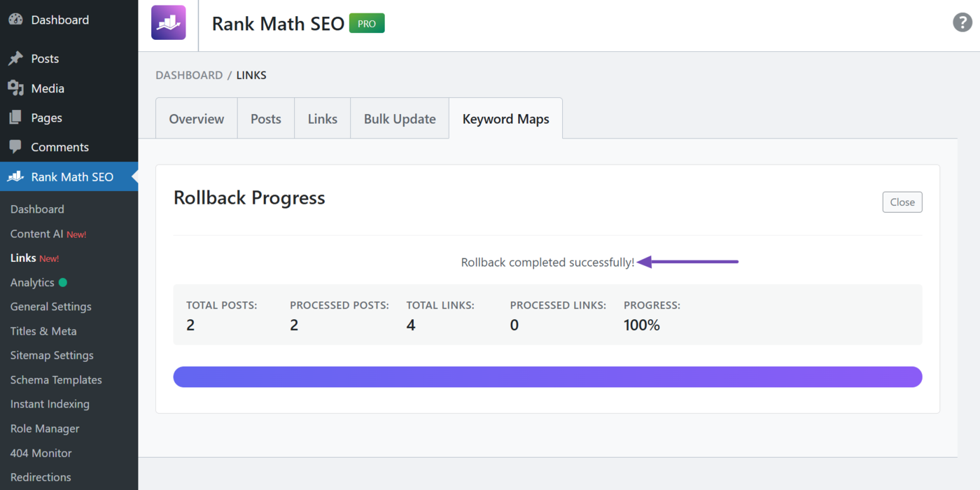Open Content AI from the sidebar

(44, 233)
